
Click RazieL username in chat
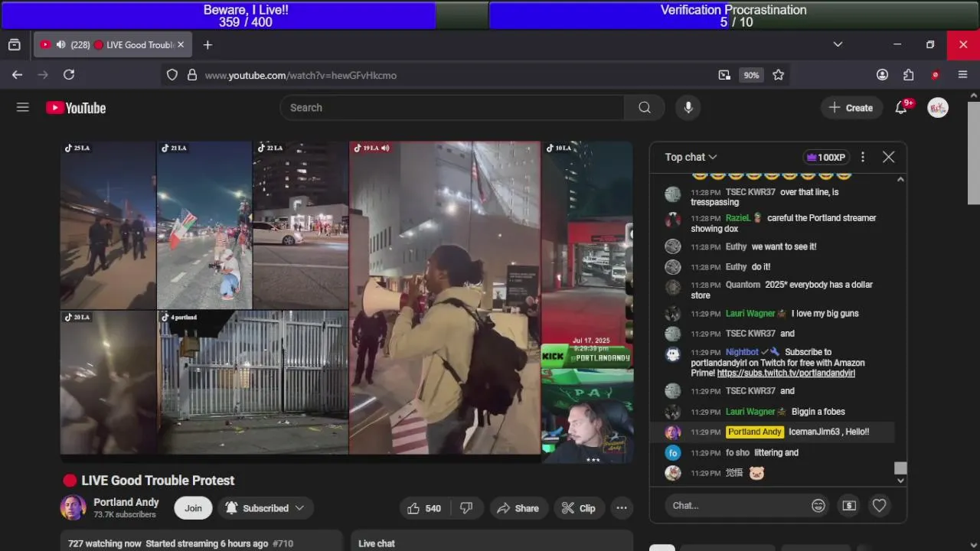738,218
